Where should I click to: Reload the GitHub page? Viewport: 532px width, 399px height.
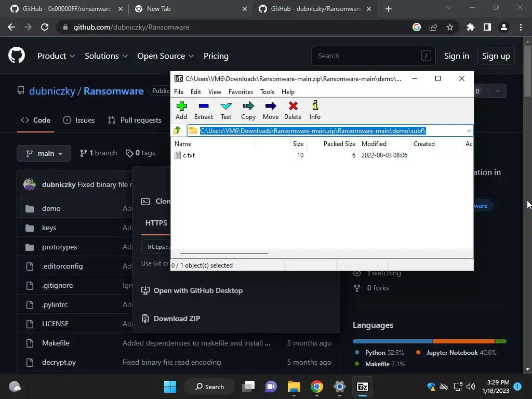45,27
